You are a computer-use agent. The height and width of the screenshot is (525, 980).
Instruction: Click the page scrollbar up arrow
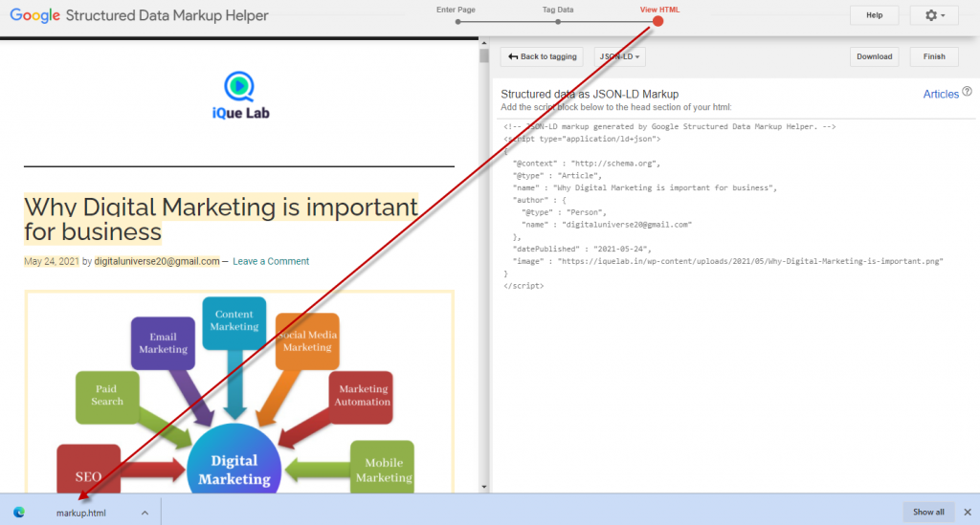tap(483, 44)
